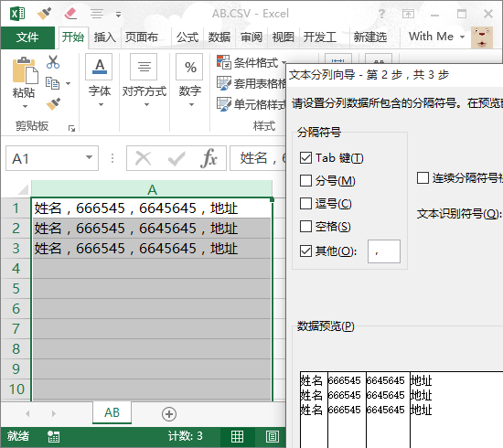Click the 666545 column in data preview
The height and width of the screenshot is (448, 503).
click(347, 410)
